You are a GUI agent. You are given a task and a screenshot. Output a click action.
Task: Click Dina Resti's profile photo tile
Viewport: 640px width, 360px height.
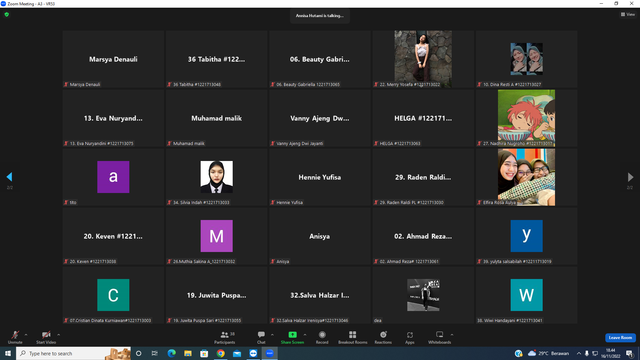527,59
